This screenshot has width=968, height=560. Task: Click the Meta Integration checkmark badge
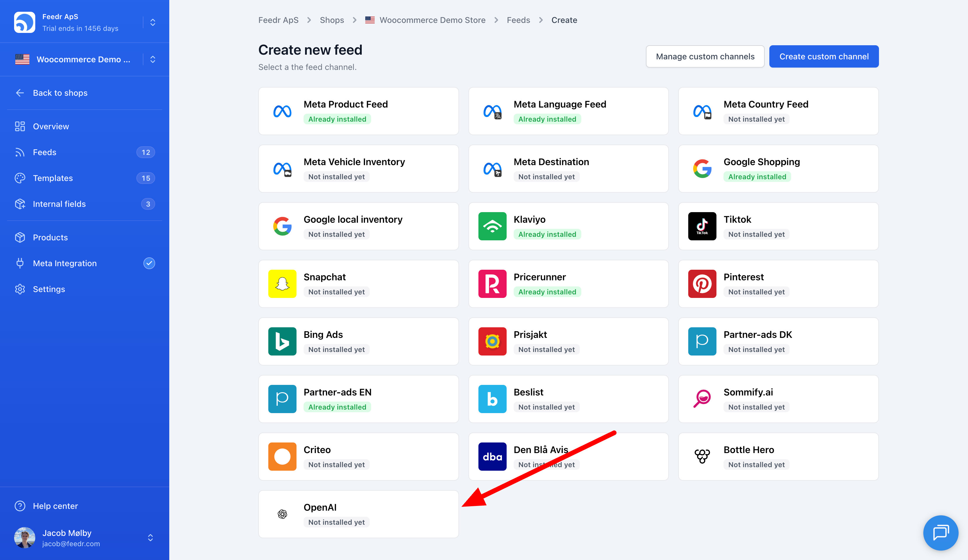[149, 263]
